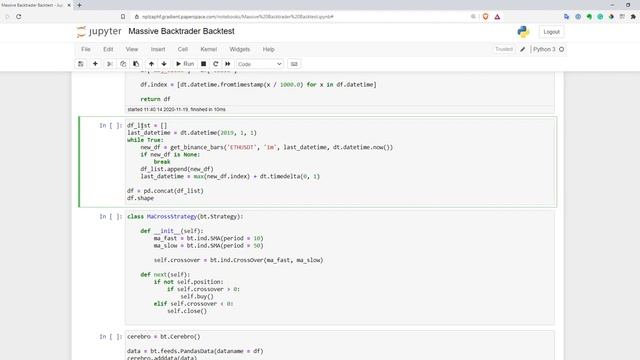Open the Widgets menu
The image size is (640, 360).
pyautogui.click(x=240, y=49)
